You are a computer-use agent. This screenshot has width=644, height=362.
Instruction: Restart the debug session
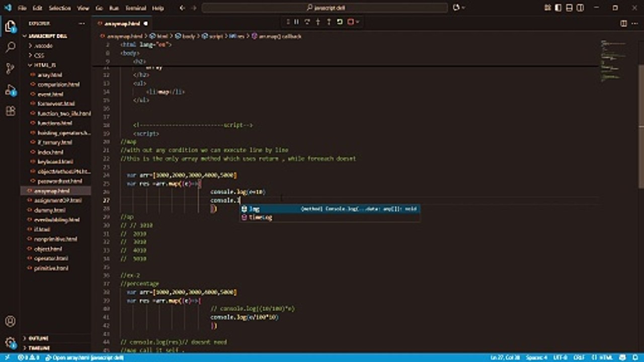tap(340, 22)
